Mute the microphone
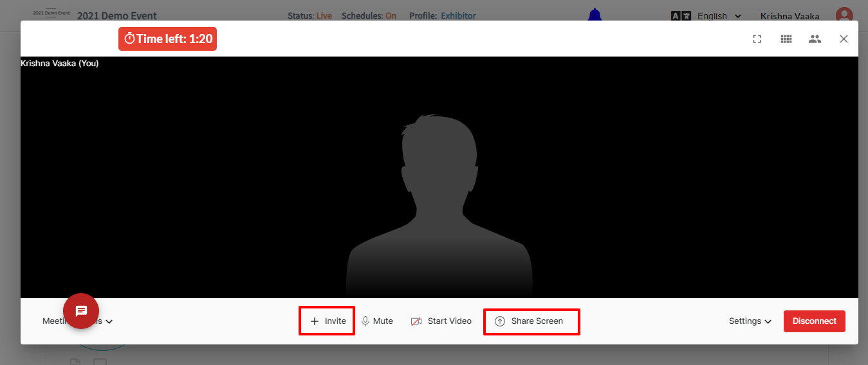Viewport: 868px width, 365px height. coord(377,321)
